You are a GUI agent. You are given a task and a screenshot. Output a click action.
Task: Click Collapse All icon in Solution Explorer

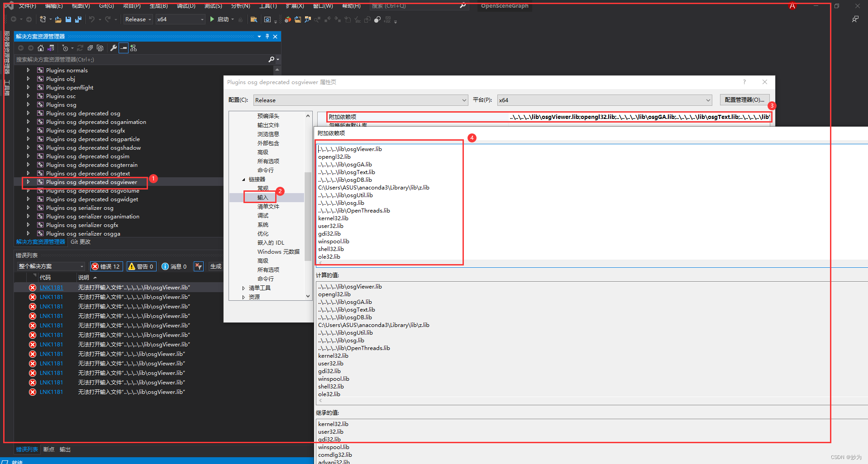click(90, 48)
